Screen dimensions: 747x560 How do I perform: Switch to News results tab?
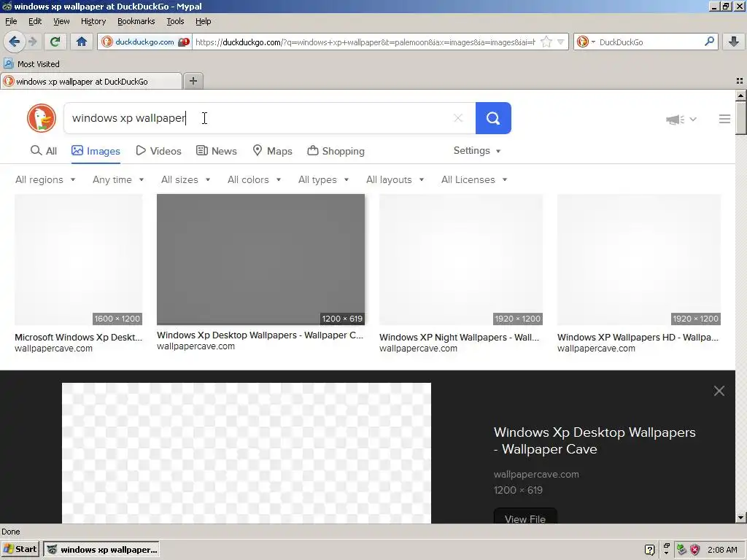pyautogui.click(x=216, y=151)
